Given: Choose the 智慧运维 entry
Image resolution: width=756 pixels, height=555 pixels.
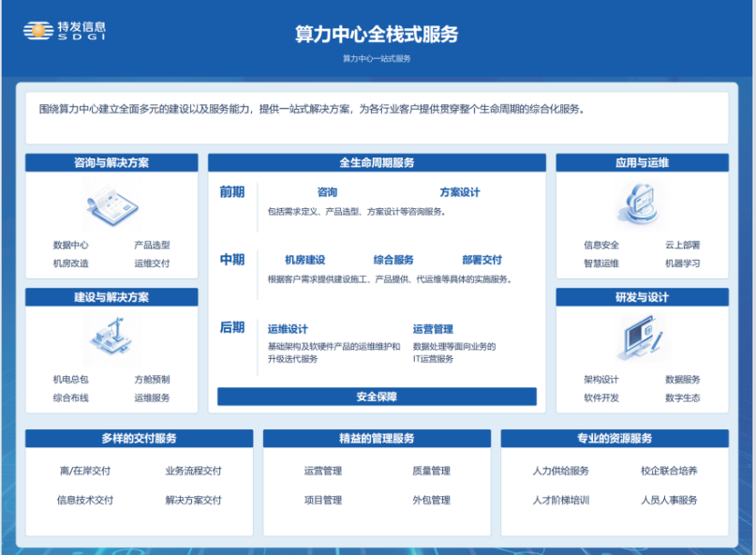Looking at the screenshot, I should point(601,263).
